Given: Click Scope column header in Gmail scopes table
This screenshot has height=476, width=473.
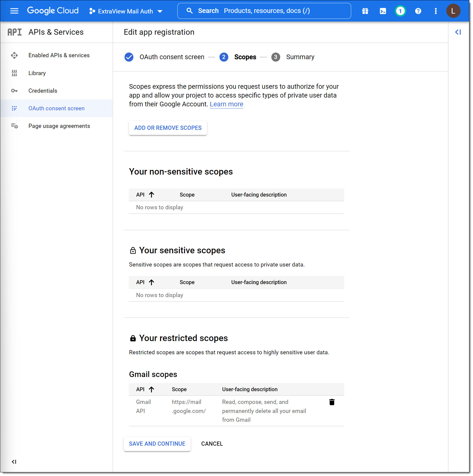Looking at the screenshot, I should [x=179, y=389].
